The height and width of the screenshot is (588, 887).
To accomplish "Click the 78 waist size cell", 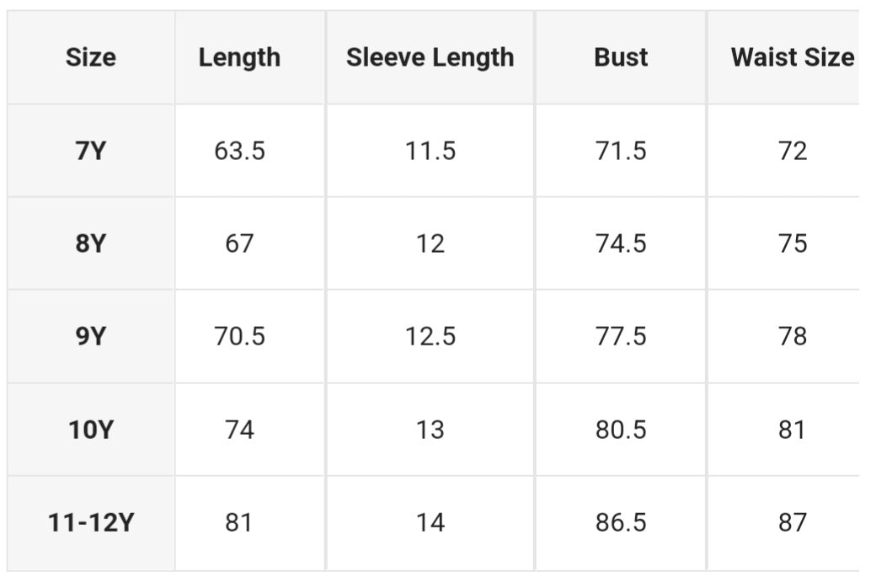I will [x=792, y=336].
